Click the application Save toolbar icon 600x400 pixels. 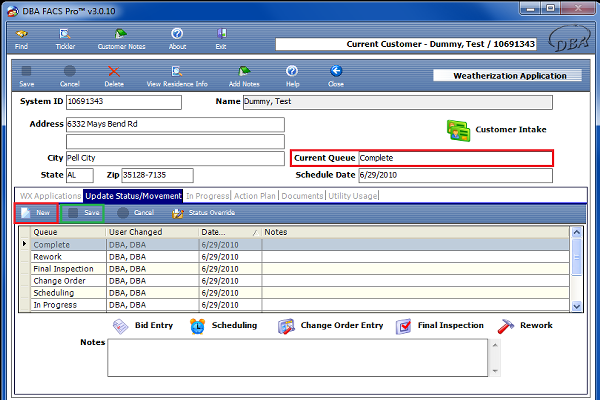pyautogui.click(x=27, y=76)
